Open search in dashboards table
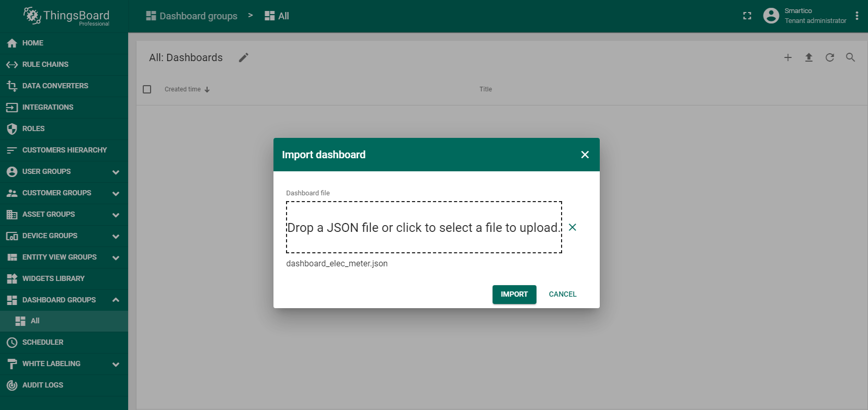Screen dimensions: 868x410 coord(850,57)
